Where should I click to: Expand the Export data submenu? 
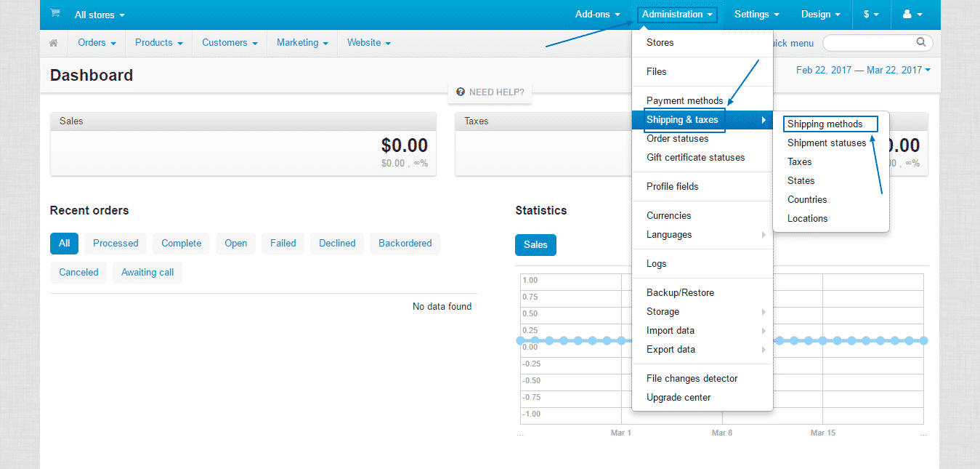pos(670,349)
